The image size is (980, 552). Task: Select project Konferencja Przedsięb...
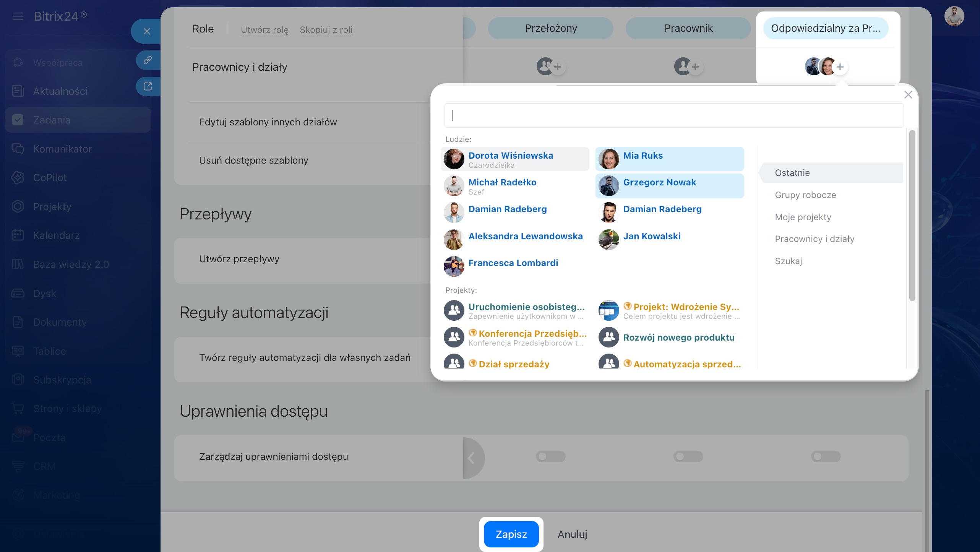coord(515,337)
